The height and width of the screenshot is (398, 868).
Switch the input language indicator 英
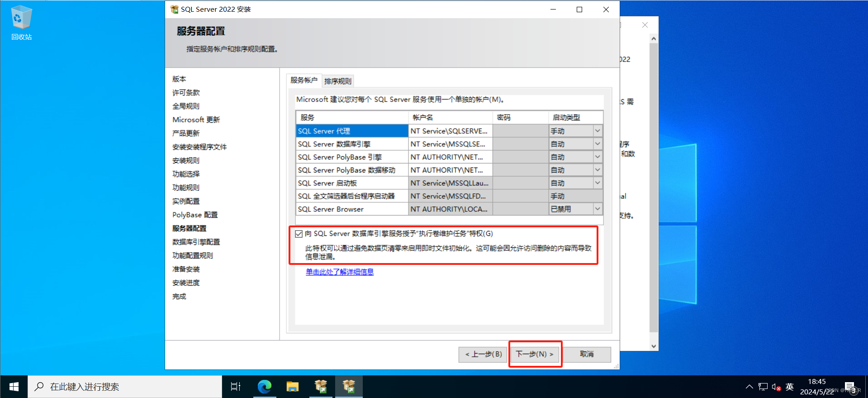[790, 387]
